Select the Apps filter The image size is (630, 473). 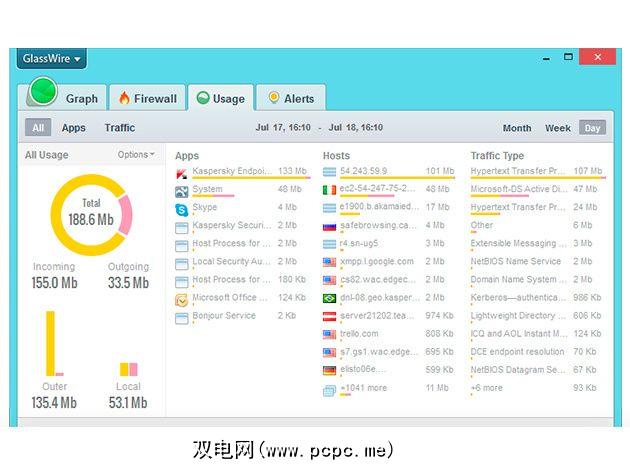[74, 128]
